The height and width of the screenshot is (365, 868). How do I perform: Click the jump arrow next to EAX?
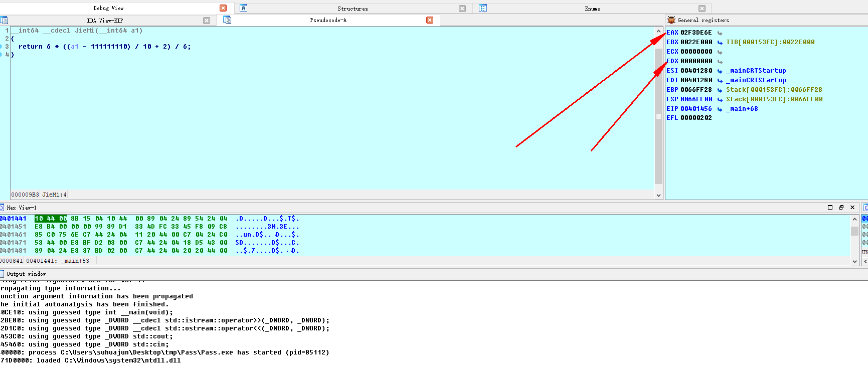(x=720, y=33)
